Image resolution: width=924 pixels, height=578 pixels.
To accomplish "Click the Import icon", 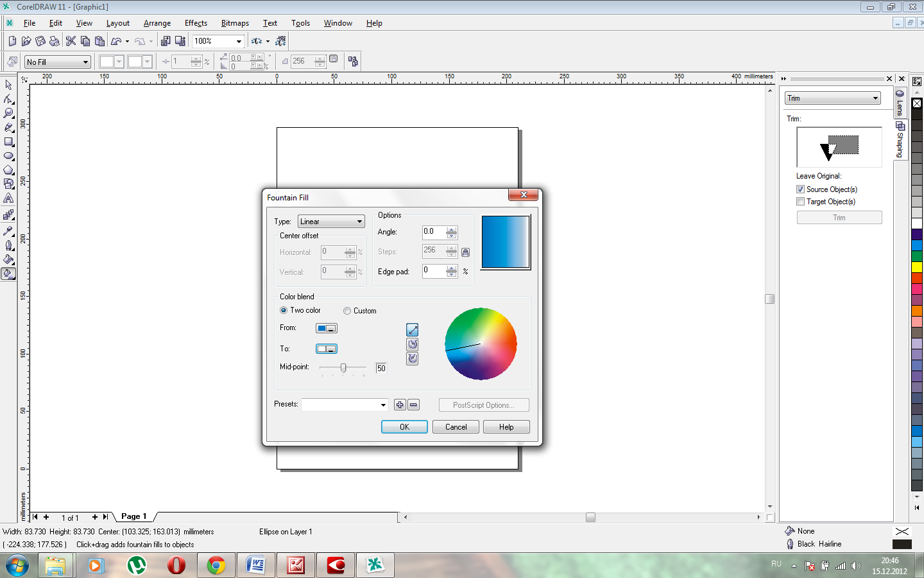I will pyautogui.click(x=166, y=41).
